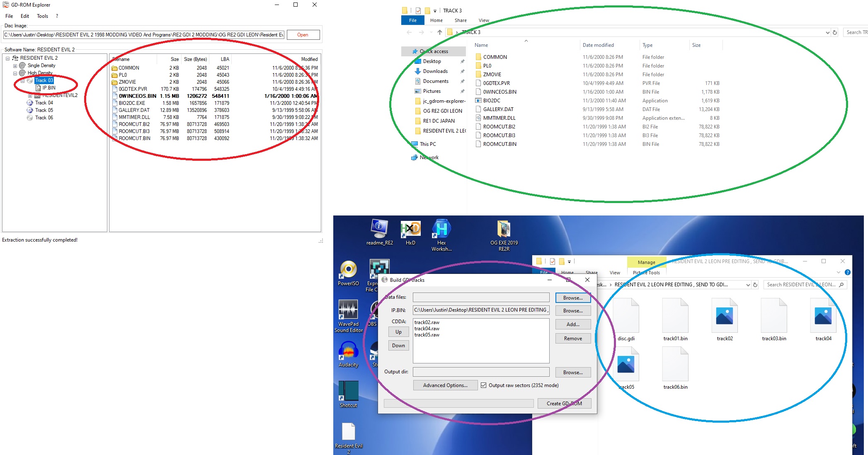Open quick access toolbar dropdown in TRACK 3
Screen dimensions: 868x455
(435, 11)
